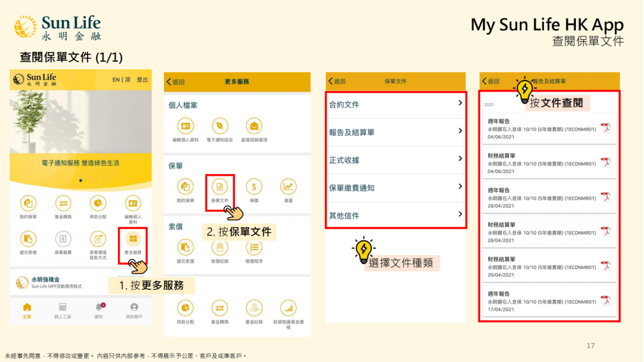Open PDF of 財務結算單 dated 20/04/2021
This screenshot has width=644, height=362.
[x=606, y=266]
